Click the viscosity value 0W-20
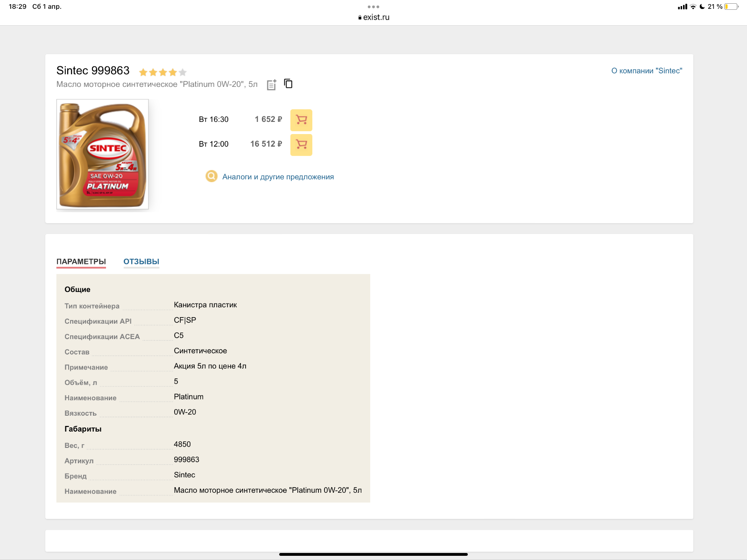The width and height of the screenshot is (747, 560). click(185, 412)
